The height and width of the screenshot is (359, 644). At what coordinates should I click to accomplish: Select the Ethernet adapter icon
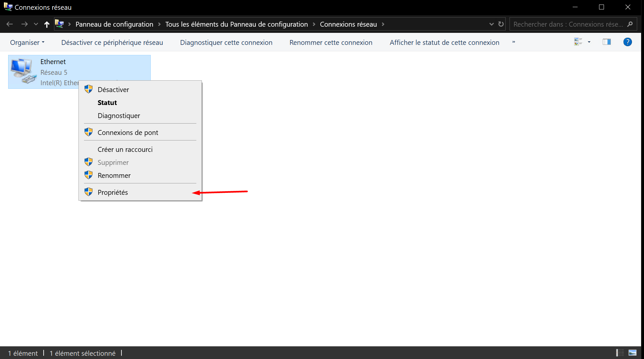(23, 71)
